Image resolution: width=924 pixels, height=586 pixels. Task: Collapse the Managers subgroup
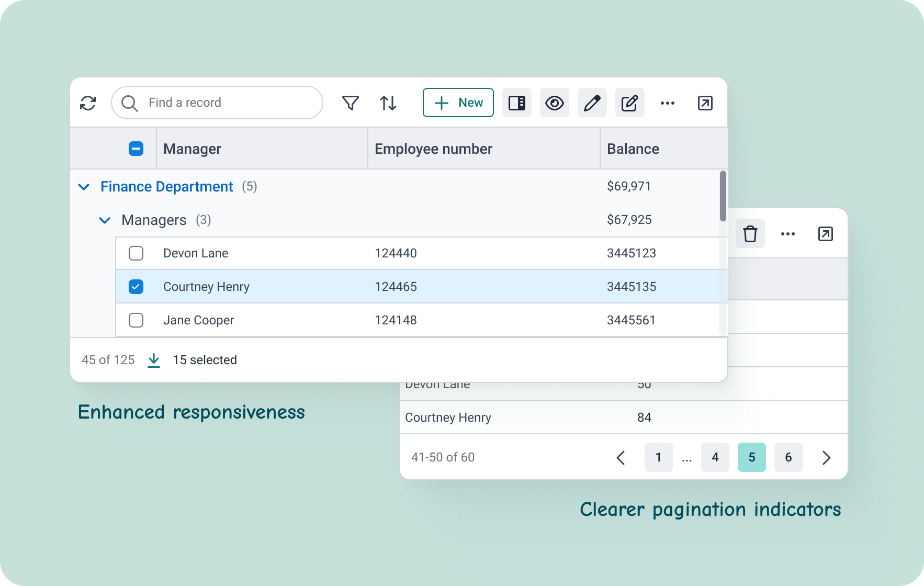tap(105, 220)
